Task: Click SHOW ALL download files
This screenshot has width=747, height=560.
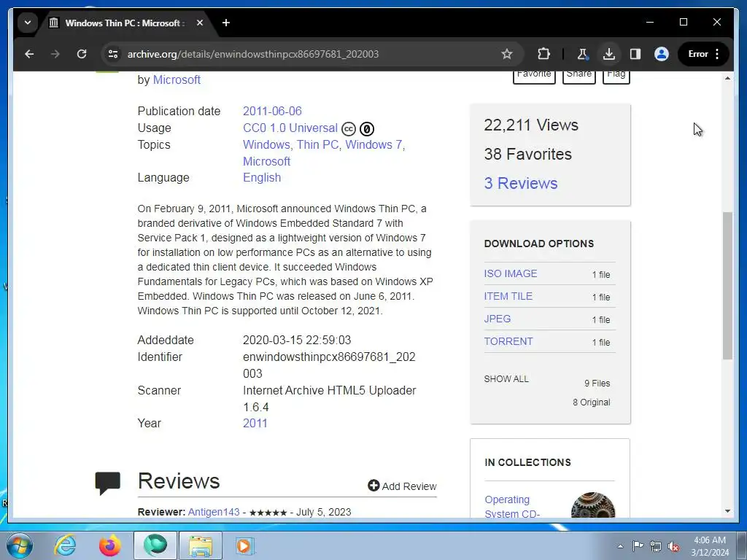Action: pos(506,379)
